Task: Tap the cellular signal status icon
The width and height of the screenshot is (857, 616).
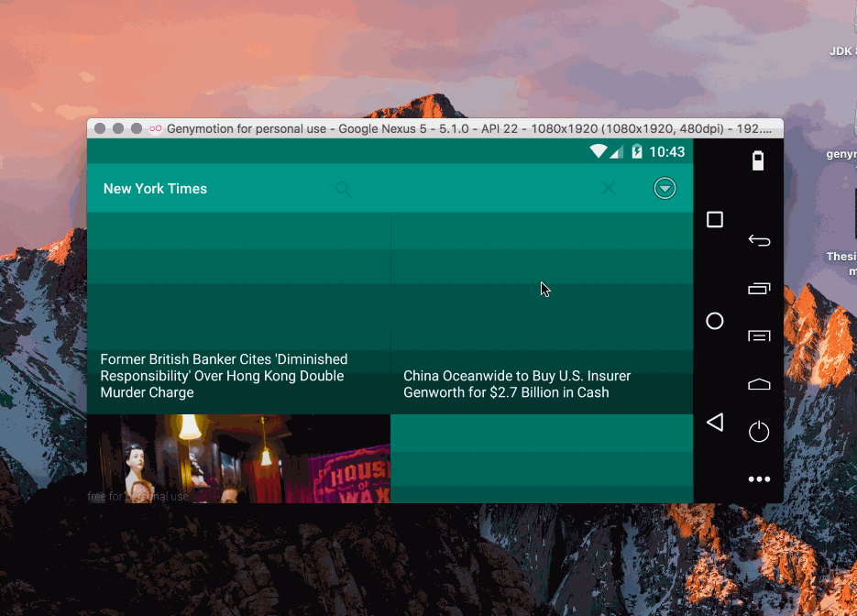Action: [x=617, y=152]
